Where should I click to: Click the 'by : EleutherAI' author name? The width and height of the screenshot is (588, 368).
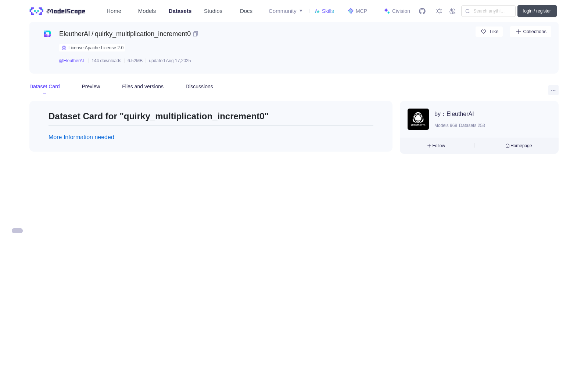(x=454, y=114)
